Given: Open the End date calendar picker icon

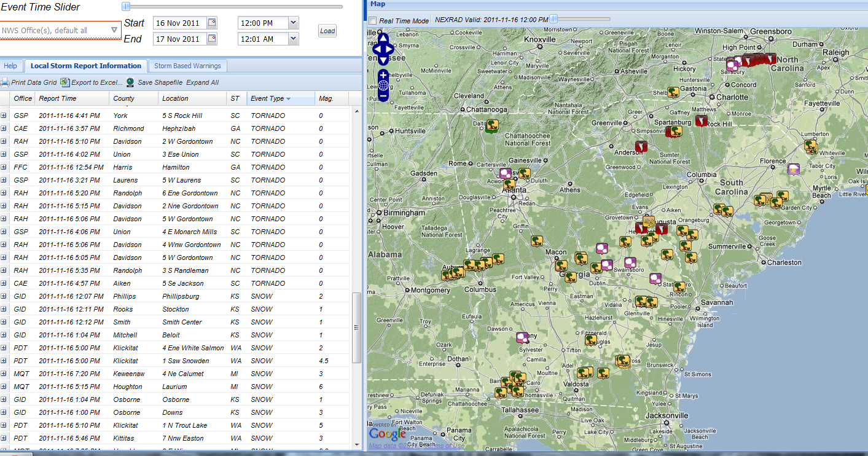Looking at the screenshot, I should pyautogui.click(x=213, y=39).
